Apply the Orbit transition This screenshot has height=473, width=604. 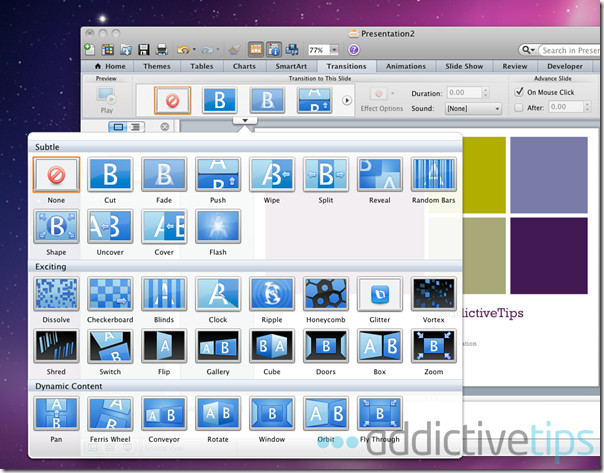[x=326, y=414]
